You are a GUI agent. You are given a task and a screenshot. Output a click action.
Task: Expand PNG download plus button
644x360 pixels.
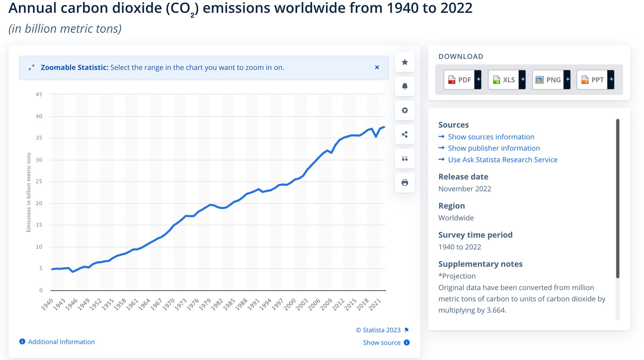(x=568, y=79)
